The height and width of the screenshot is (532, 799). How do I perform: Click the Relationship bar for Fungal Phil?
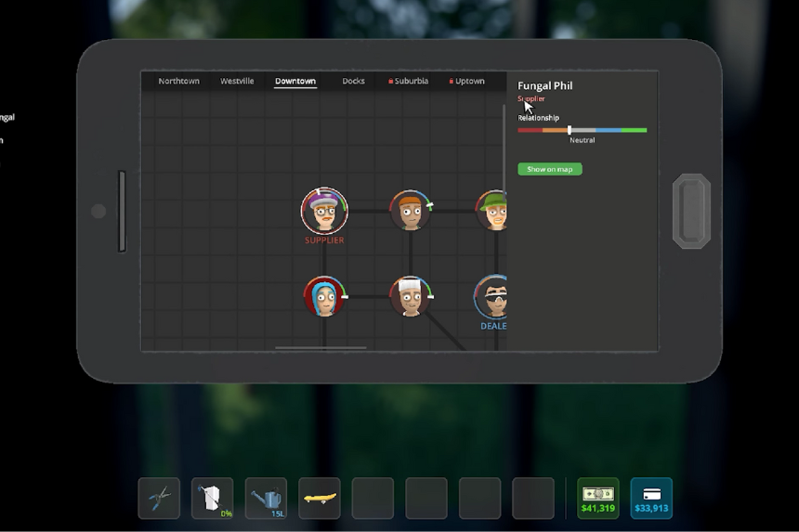(x=582, y=130)
